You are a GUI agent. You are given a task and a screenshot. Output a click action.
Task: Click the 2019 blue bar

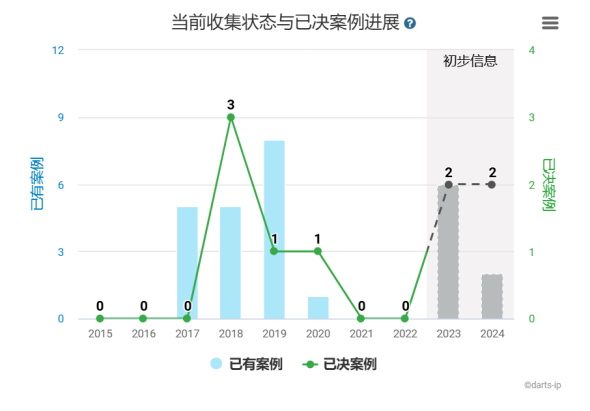274,230
